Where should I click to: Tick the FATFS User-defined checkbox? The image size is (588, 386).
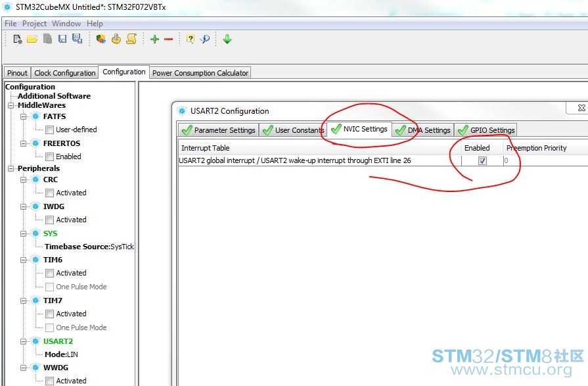[49, 130]
